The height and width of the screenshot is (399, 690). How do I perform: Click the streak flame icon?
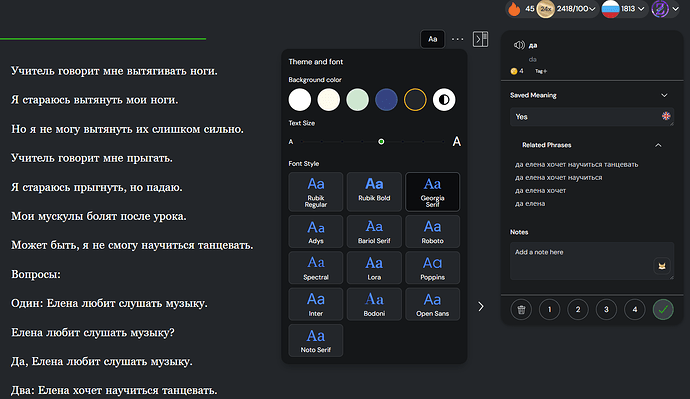click(514, 9)
